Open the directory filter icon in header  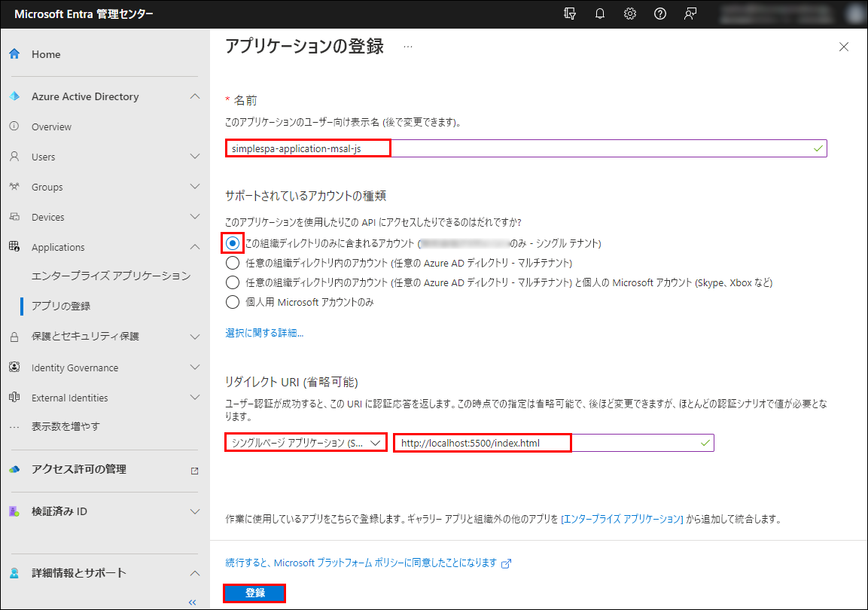tap(570, 14)
